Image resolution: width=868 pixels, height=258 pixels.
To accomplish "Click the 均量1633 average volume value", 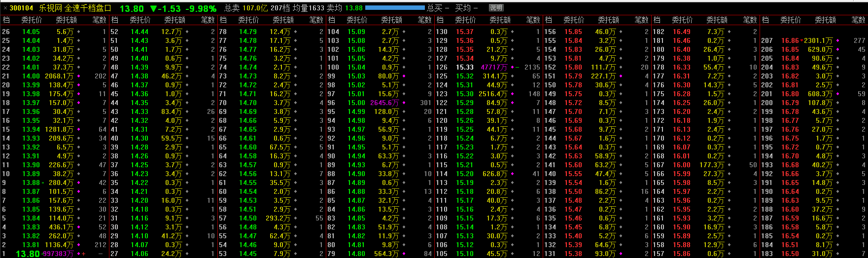I will [x=308, y=8].
